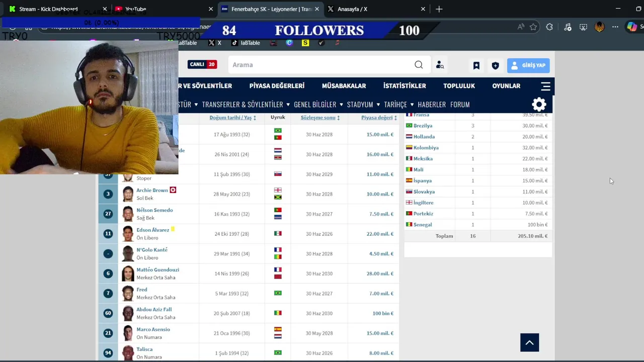Click the media playlist icon in browser toolbar
Screen dimensions: 644x362
[568, 27]
